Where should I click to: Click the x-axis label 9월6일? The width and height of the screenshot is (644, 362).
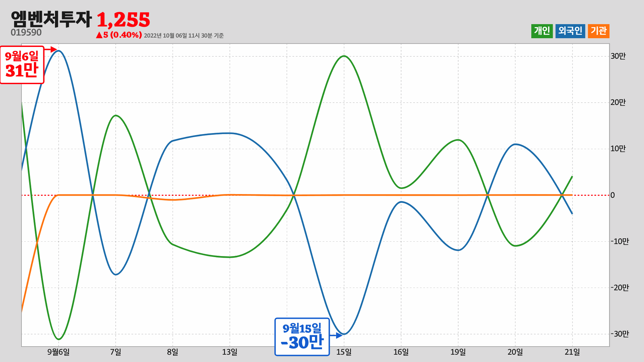(x=58, y=352)
